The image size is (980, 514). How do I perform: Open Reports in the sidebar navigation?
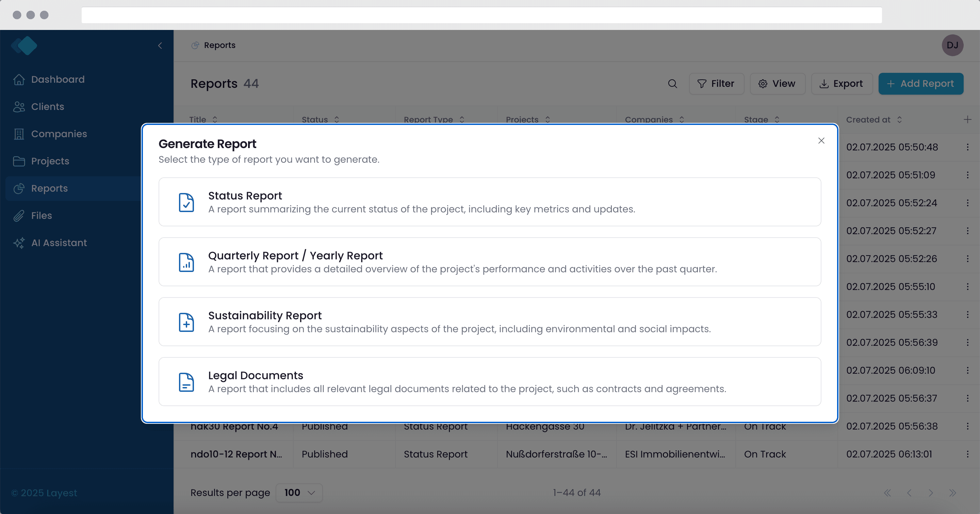(x=49, y=188)
